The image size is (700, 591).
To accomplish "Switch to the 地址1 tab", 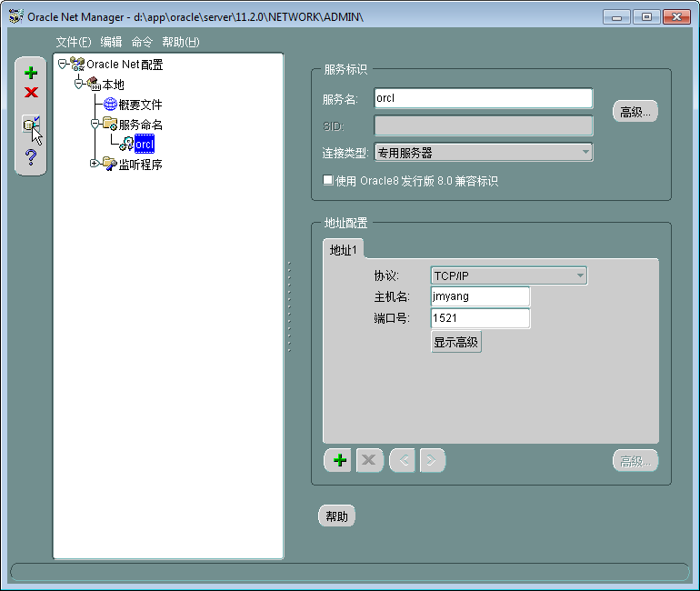I will pos(345,249).
